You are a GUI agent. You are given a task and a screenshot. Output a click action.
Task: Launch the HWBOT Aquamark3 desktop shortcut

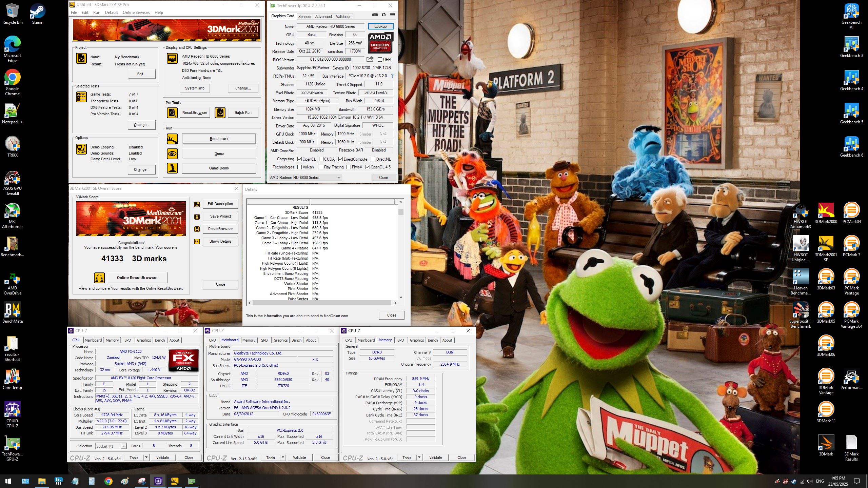[801, 216]
